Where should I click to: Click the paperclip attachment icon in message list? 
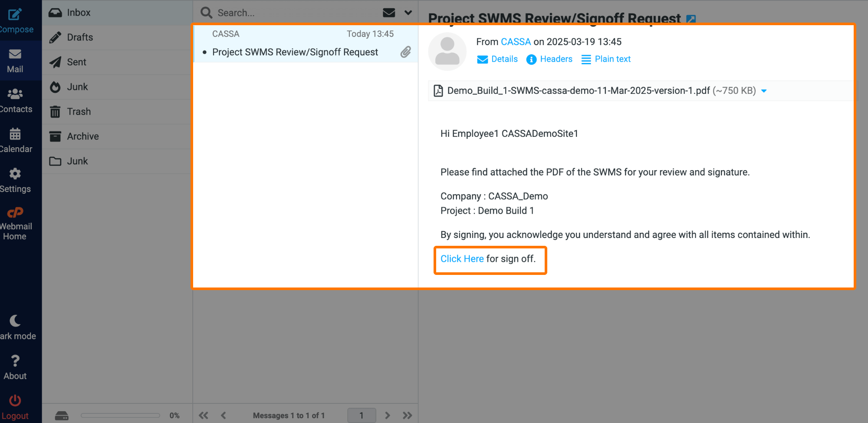coord(406,52)
